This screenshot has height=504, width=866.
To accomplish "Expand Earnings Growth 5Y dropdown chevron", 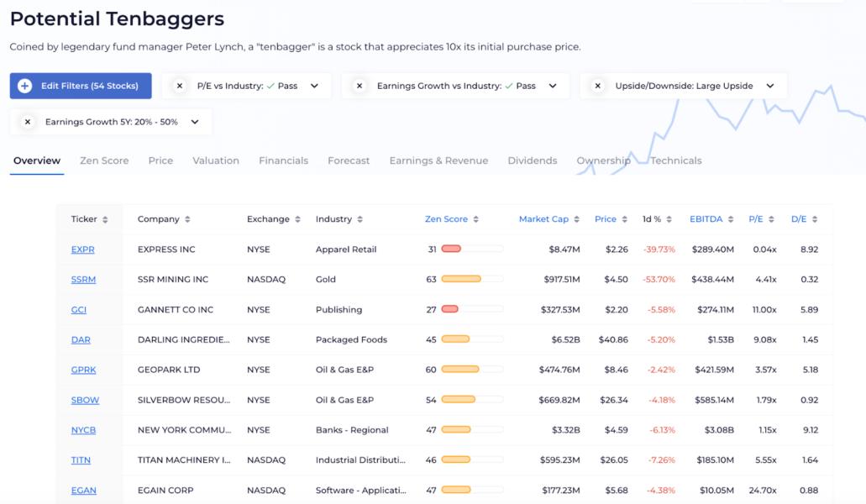I will tap(194, 122).
